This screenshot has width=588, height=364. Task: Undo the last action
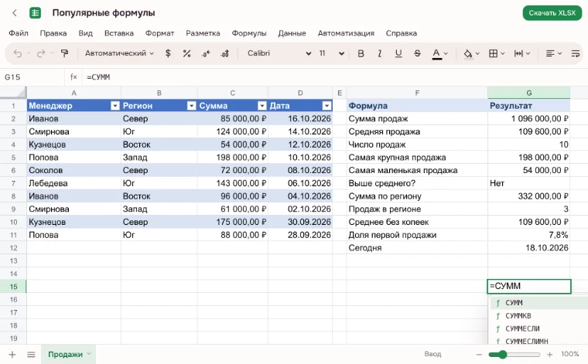[18, 53]
